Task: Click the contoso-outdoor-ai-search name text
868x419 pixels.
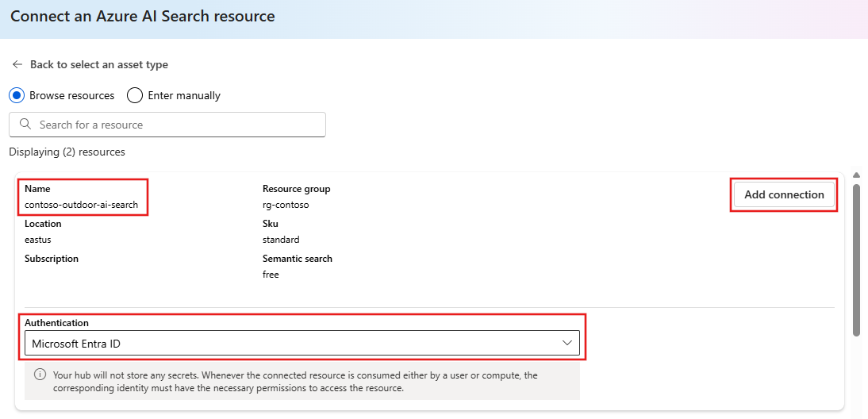Action: pos(82,204)
